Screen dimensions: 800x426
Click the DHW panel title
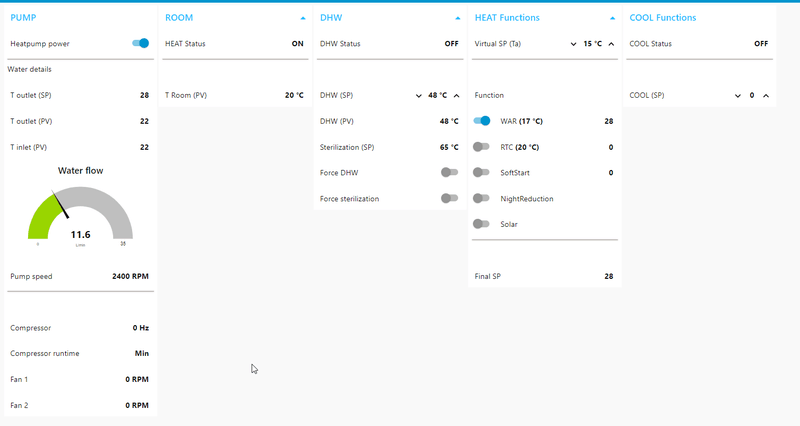point(331,17)
